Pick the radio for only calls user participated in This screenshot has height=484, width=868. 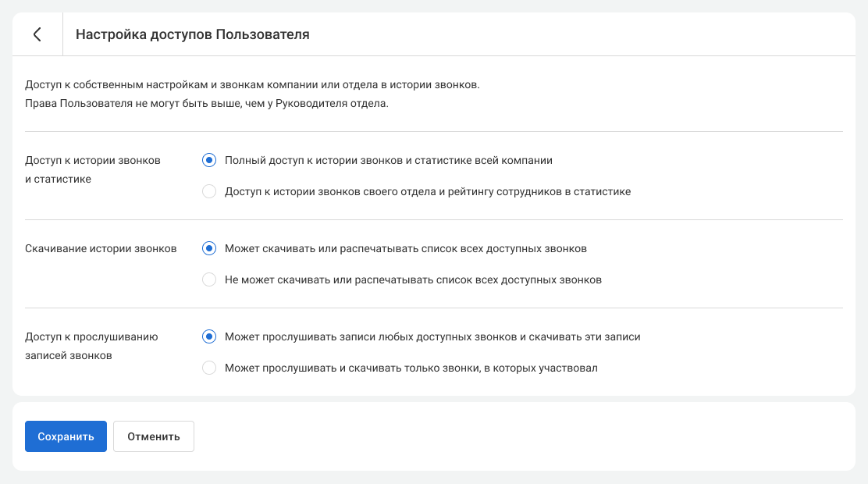pos(208,368)
